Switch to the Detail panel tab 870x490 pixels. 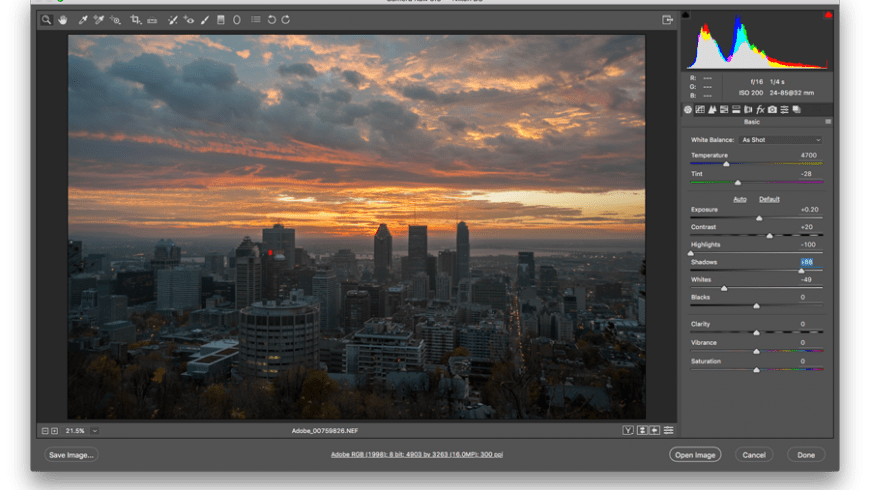[712, 110]
